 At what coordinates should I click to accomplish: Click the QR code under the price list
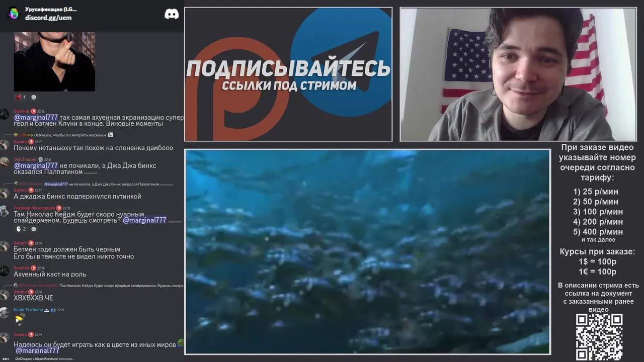tap(599, 337)
